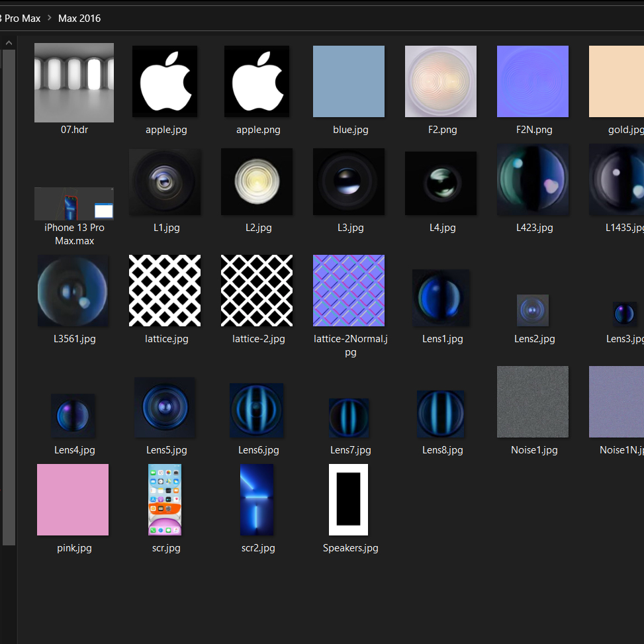This screenshot has width=644, height=644.
Task: Click the navigation pane vertical scrollbar
Action: click(9, 297)
